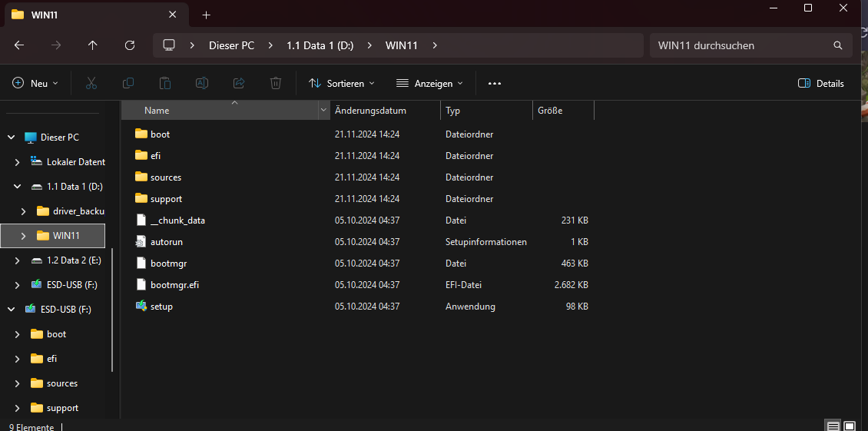
Task: Select the autorun file icon
Action: [141, 241]
